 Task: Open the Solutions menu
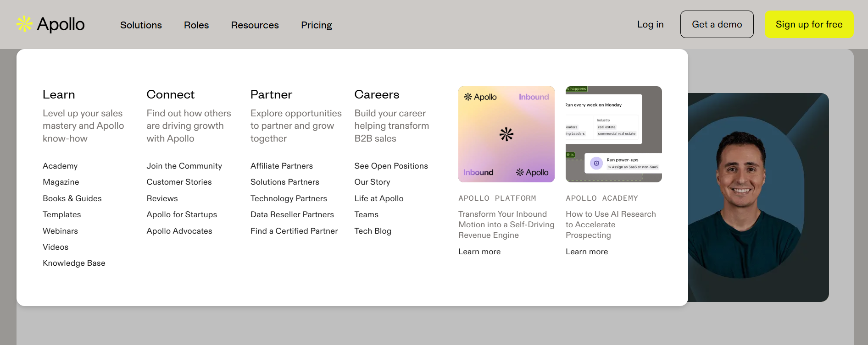pos(141,25)
